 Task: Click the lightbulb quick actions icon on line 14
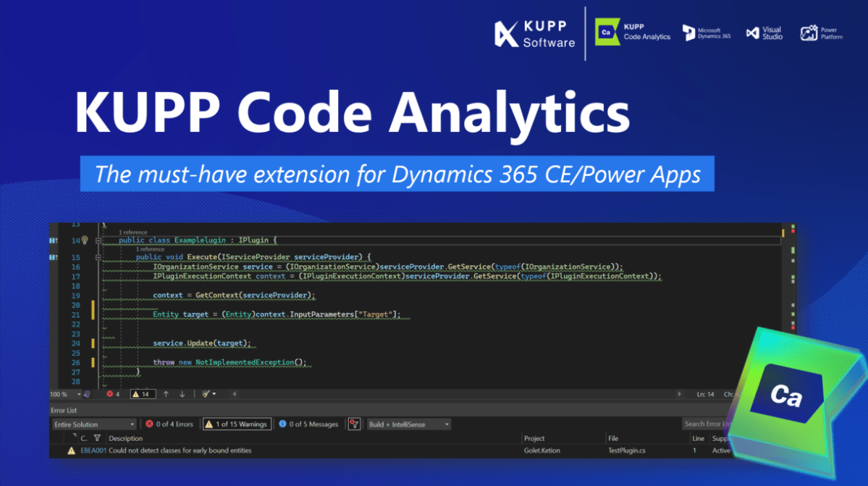(x=85, y=240)
